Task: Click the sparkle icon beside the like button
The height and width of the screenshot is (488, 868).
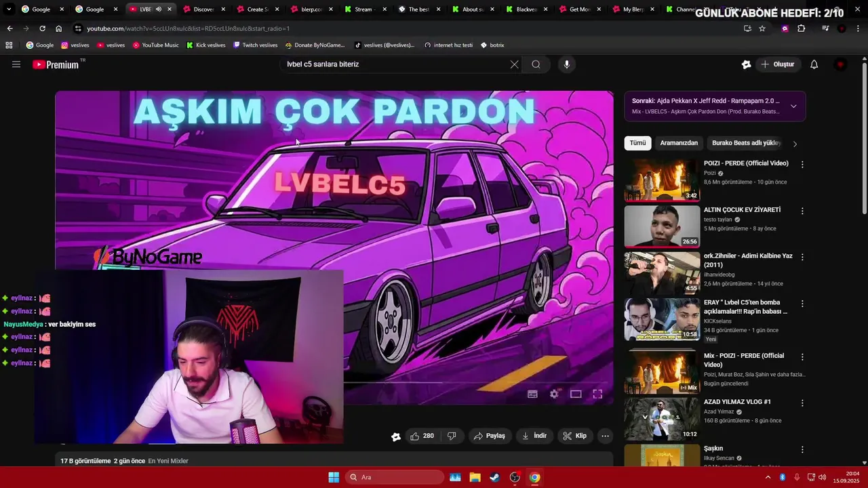Action: tap(396, 436)
